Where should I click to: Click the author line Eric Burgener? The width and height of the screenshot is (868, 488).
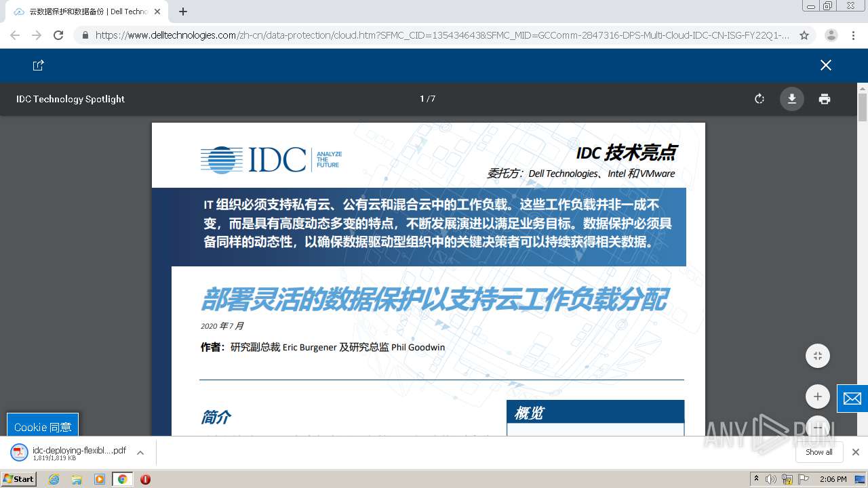click(x=323, y=347)
